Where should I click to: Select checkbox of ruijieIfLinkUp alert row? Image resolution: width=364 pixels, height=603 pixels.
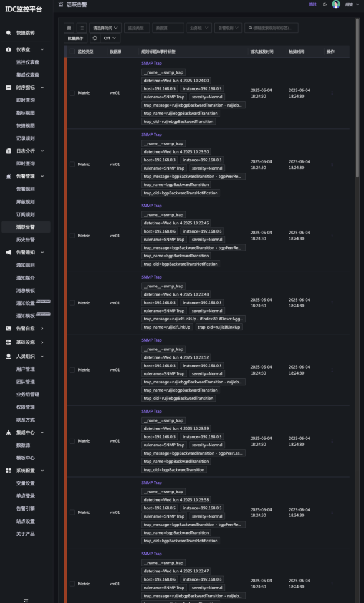(x=72, y=303)
